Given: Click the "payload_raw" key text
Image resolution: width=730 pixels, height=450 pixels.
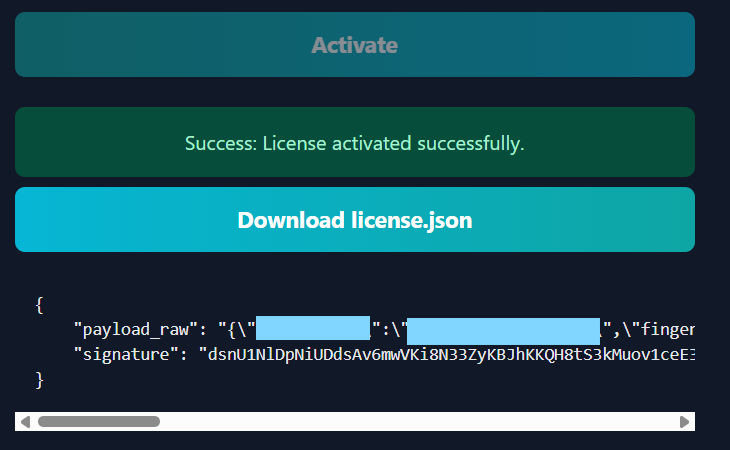Looking at the screenshot, I should (x=135, y=329).
